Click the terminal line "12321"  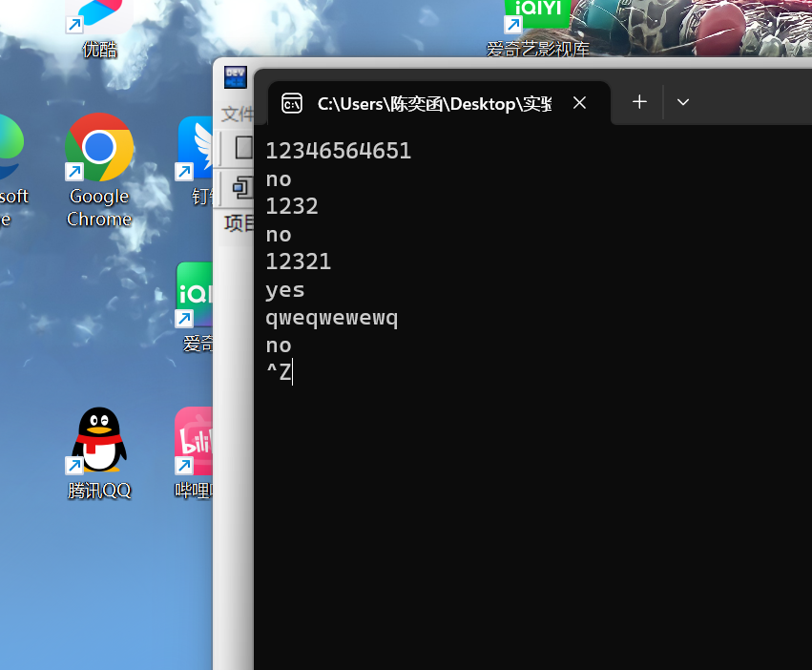pos(299,262)
